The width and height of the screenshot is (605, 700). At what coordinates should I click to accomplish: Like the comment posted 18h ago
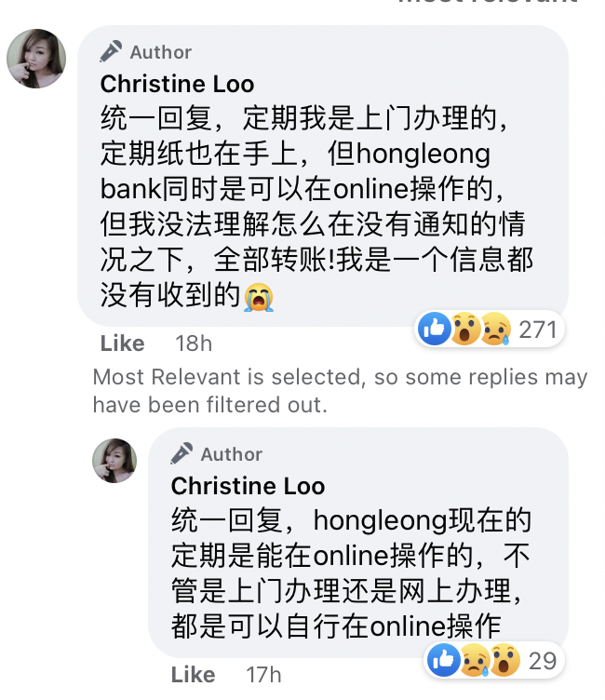[122, 343]
